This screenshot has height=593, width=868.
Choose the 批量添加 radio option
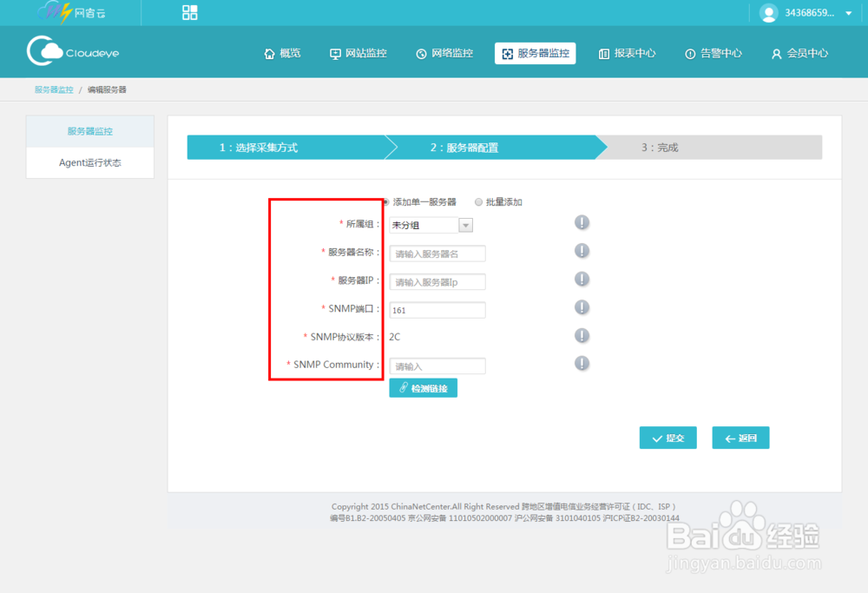[478, 201]
